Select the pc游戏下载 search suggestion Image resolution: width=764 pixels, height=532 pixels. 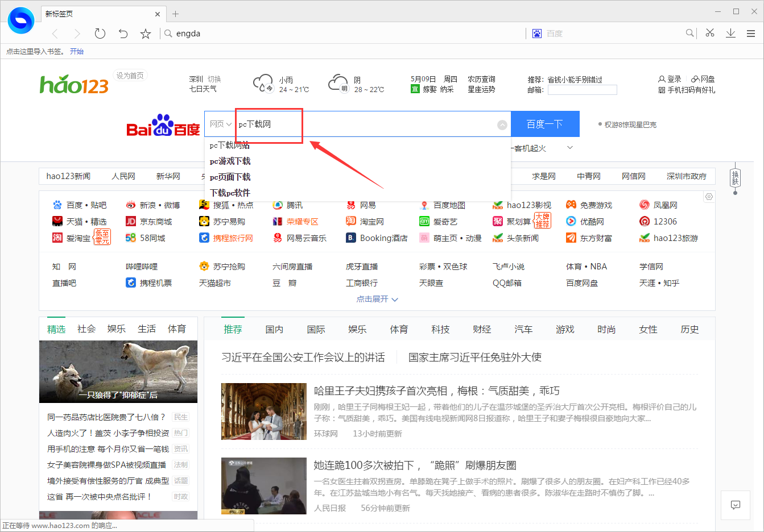tap(231, 161)
